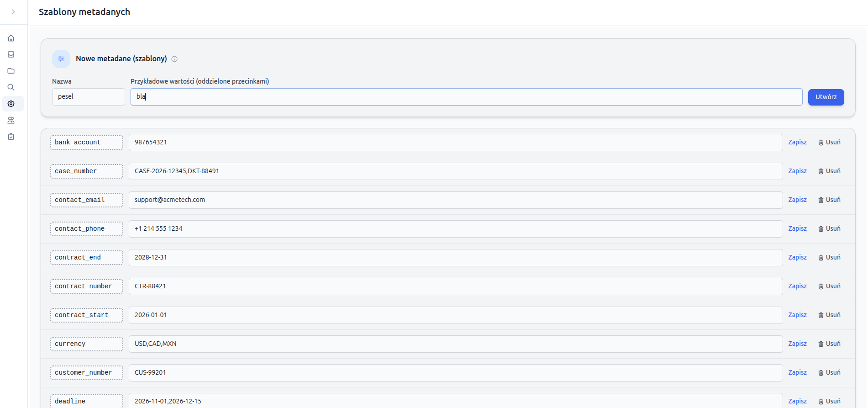Click the contract_number name label

(x=87, y=286)
